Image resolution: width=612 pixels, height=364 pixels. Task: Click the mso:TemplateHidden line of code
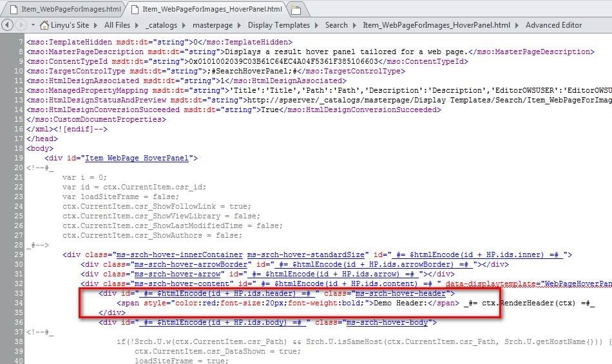coord(159,42)
